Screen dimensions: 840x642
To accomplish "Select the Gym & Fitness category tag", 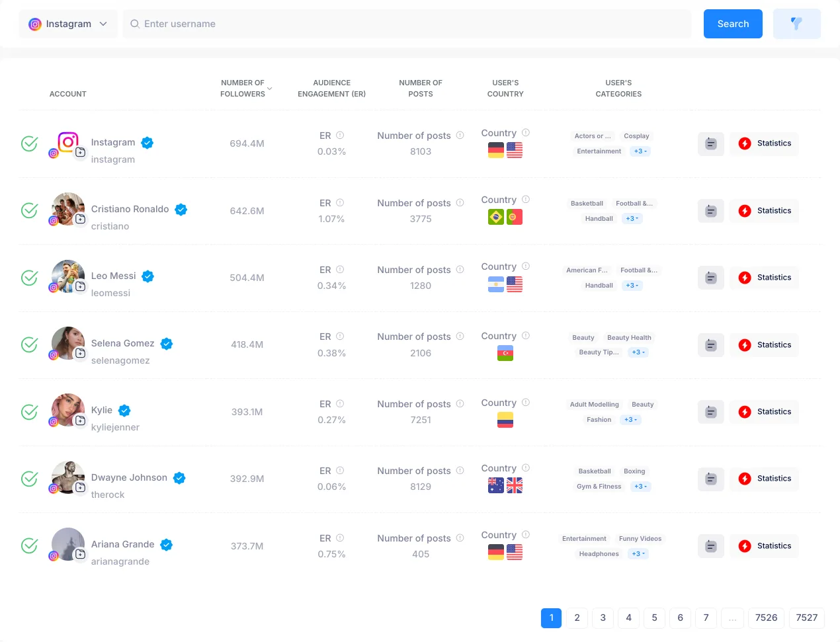I will coord(599,487).
